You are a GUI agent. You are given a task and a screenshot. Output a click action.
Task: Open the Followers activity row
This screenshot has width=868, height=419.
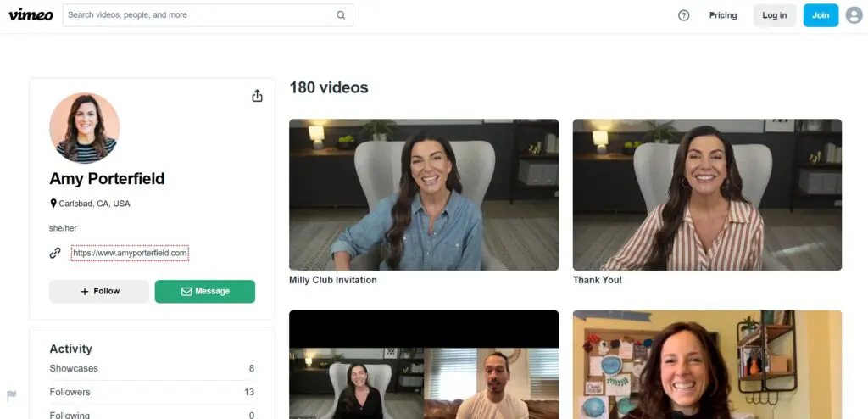pos(152,392)
